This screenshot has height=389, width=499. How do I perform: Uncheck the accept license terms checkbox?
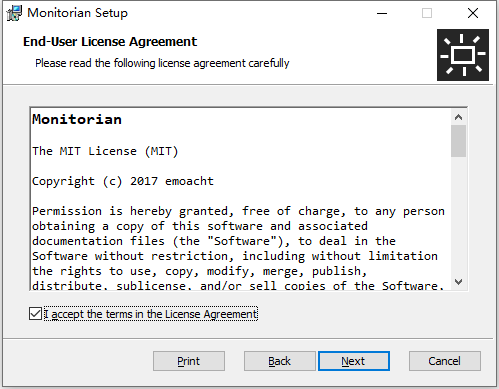pyautogui.click(x=35, y=314)
